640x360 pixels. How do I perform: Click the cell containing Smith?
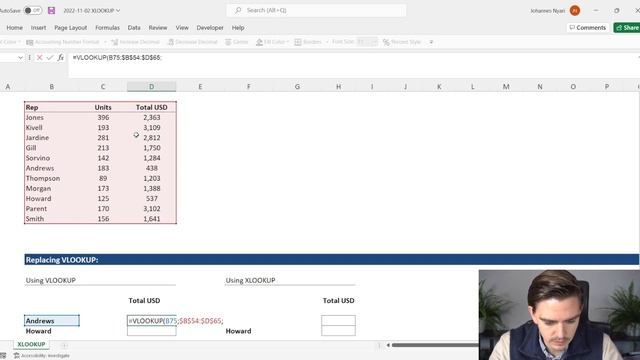point(51,219)
